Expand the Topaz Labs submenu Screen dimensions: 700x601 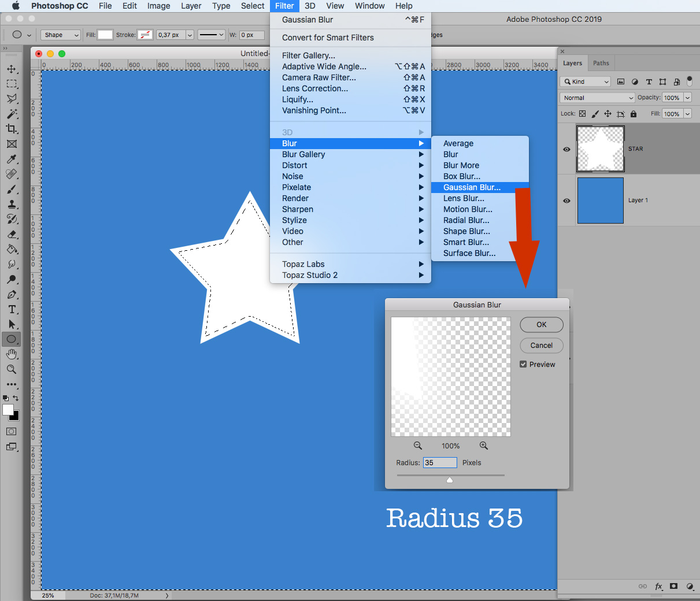[351, 264]
